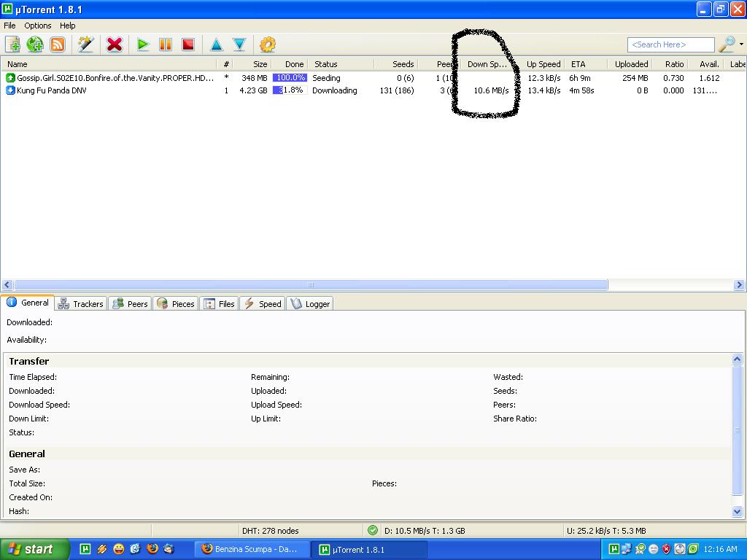This screenshot has width=747, height=560.
Task: Switch to the Peers tab
Action: (131, 304)
